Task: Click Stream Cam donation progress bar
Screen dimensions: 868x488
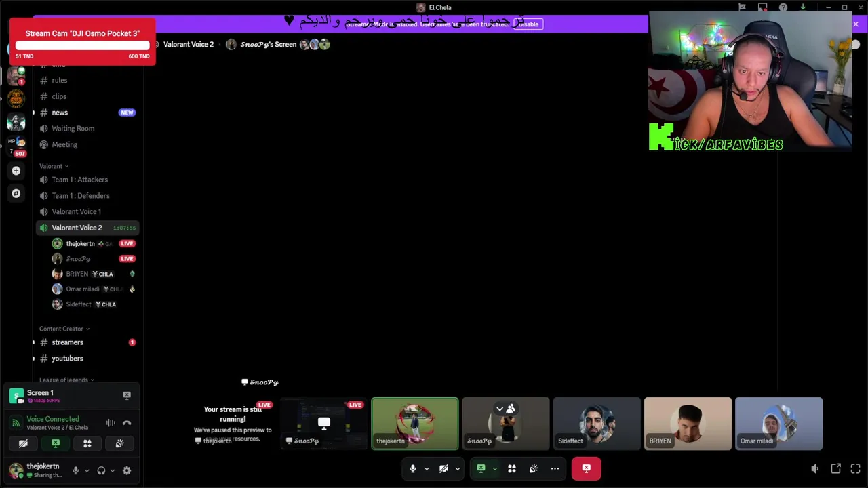Action: (83, 45)
